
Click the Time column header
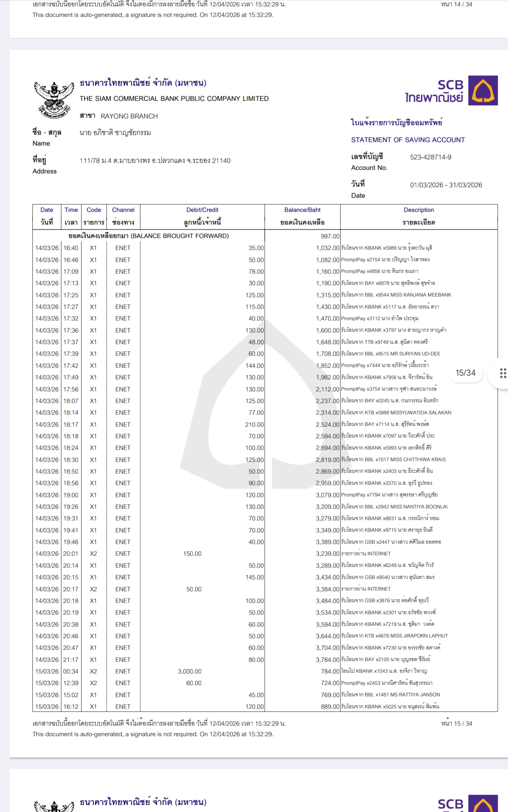pyautogui.click(x=71, y=216)
